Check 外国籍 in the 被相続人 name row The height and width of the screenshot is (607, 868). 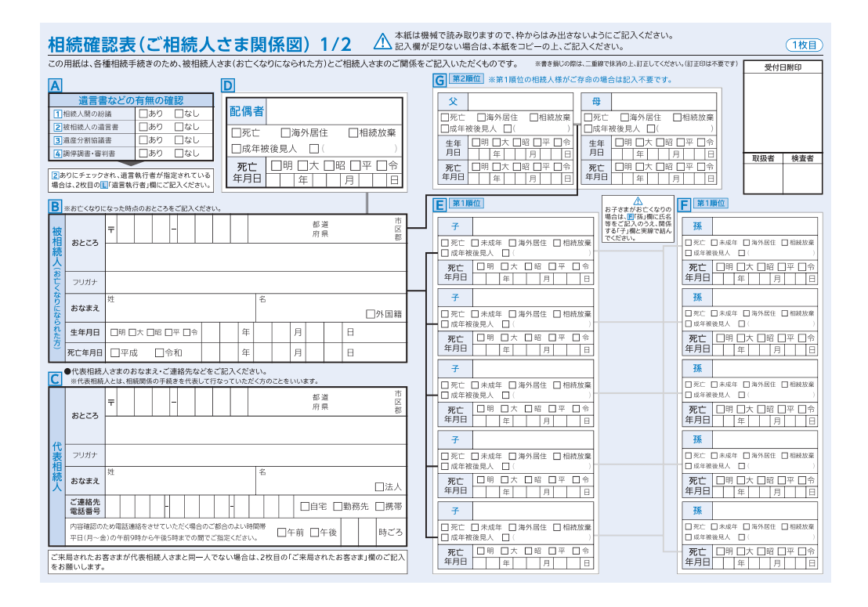coord(371,314)
